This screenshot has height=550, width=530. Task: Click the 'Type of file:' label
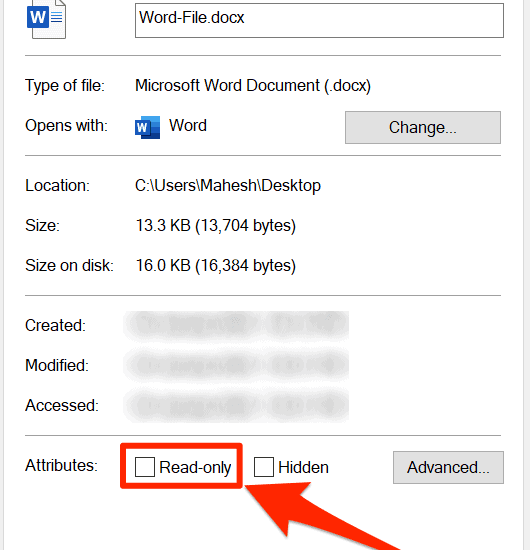point(65,86)
